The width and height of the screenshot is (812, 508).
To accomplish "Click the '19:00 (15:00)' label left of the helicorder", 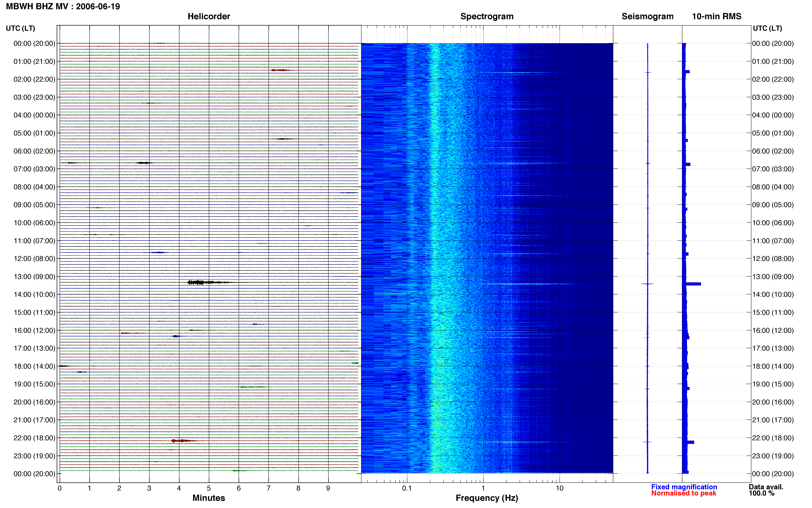I will pyautogui.click(x=34, y=384).
